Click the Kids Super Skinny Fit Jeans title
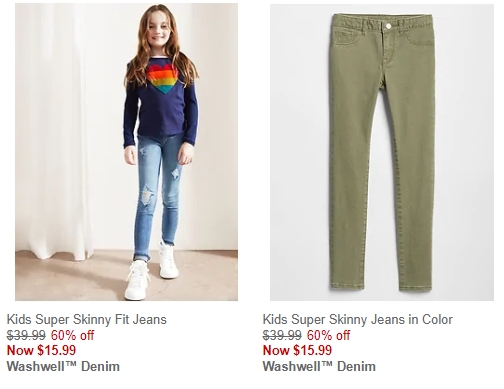Screen dimensions: 504x389 (x=87, y=319)
